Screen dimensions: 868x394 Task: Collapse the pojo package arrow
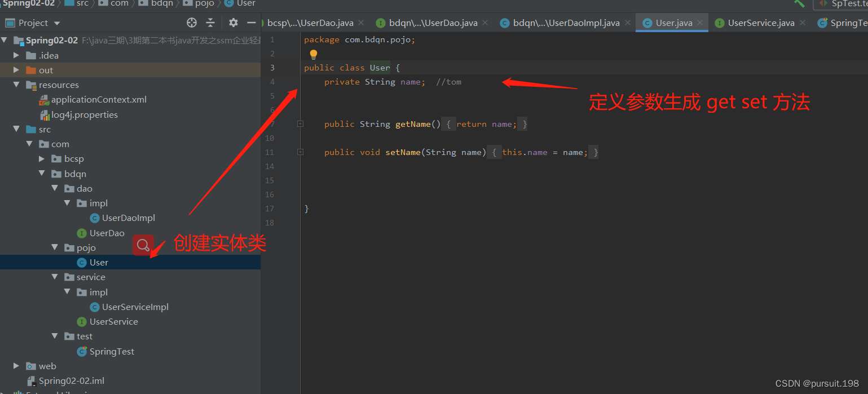55,247
